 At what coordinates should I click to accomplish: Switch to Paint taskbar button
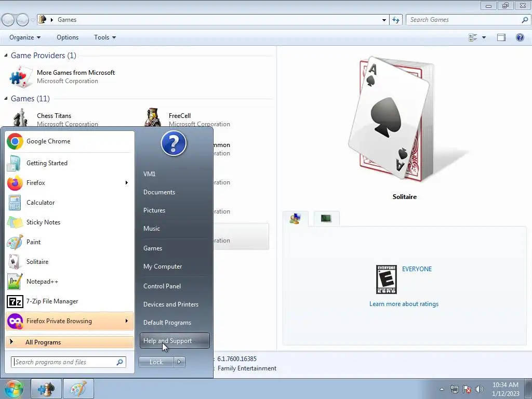click(78, 389)
